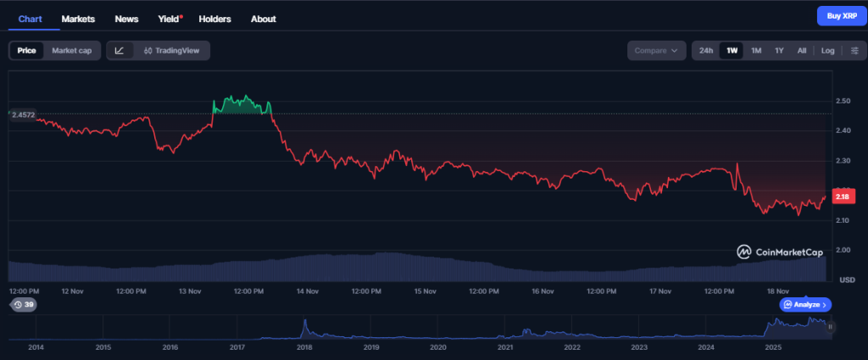Select the 24h time range
Viewport: 868px width, 360px height.
point(705,51)
